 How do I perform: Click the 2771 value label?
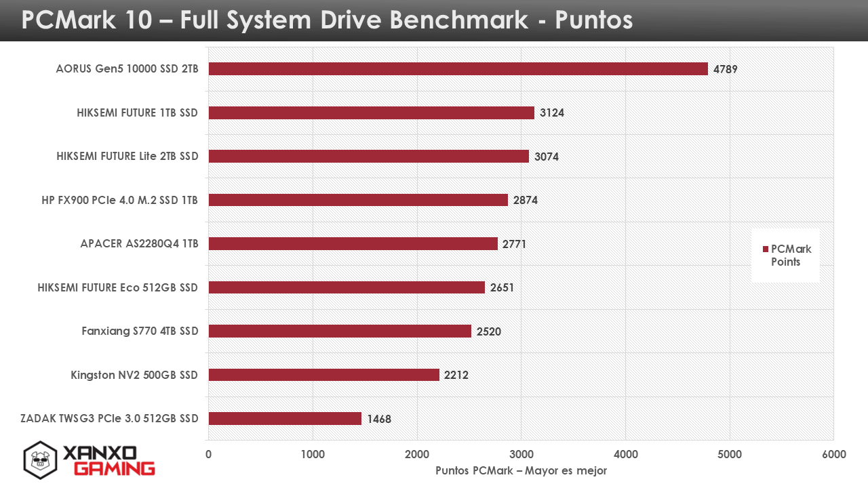point(514,244)
